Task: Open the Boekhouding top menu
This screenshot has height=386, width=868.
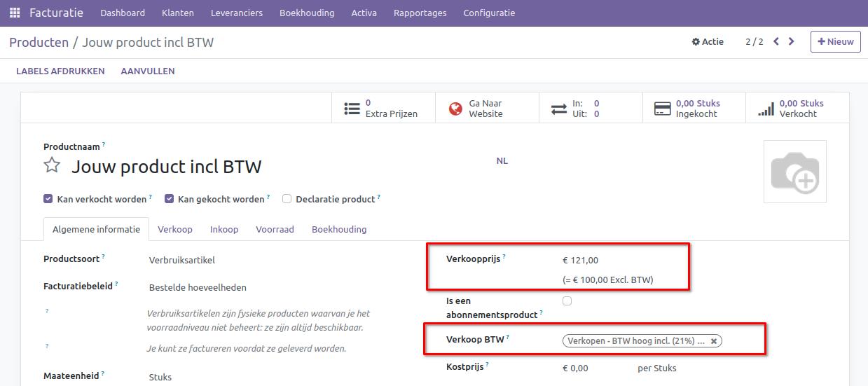Action: (x=307, y=13)
